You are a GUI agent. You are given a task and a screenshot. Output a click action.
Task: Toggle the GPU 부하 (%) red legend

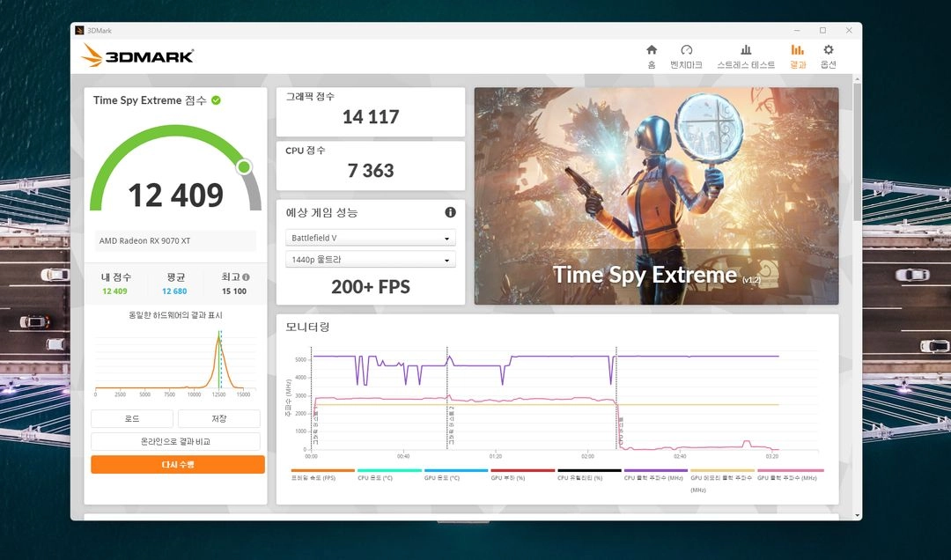tap(522, 475)
